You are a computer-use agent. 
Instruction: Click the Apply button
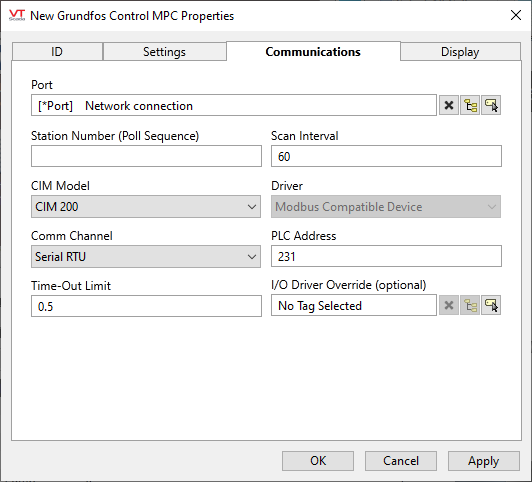(483, 461)
